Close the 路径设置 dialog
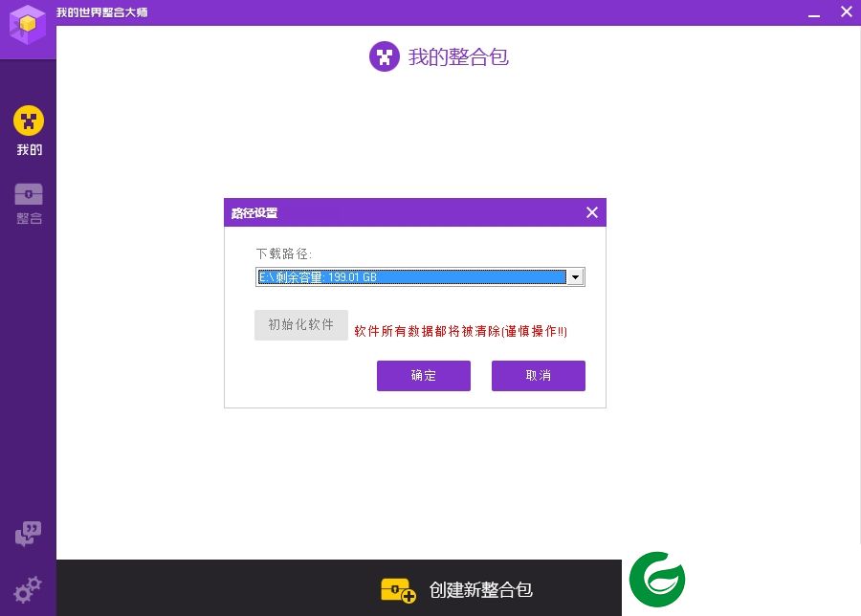Screen dimensions: 861x616 [592, 212]
